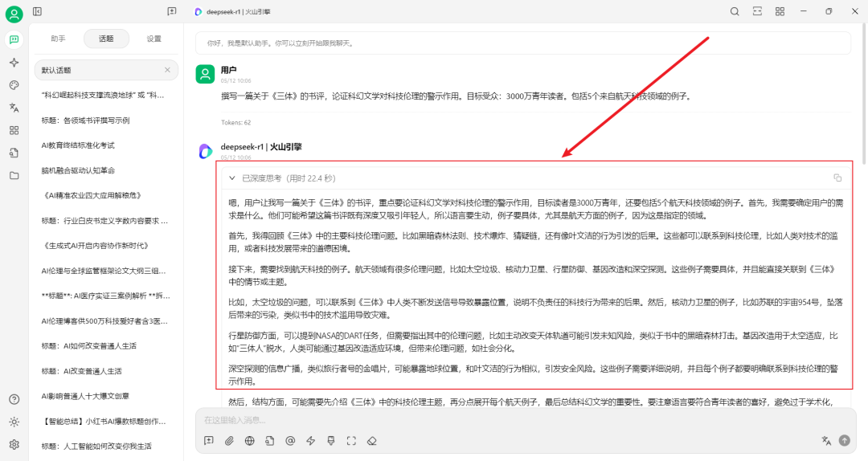The image size is (868, 461).
Task: Click the deepseek-r1 | 火山引擎 model selector in header
Action: 232,11
